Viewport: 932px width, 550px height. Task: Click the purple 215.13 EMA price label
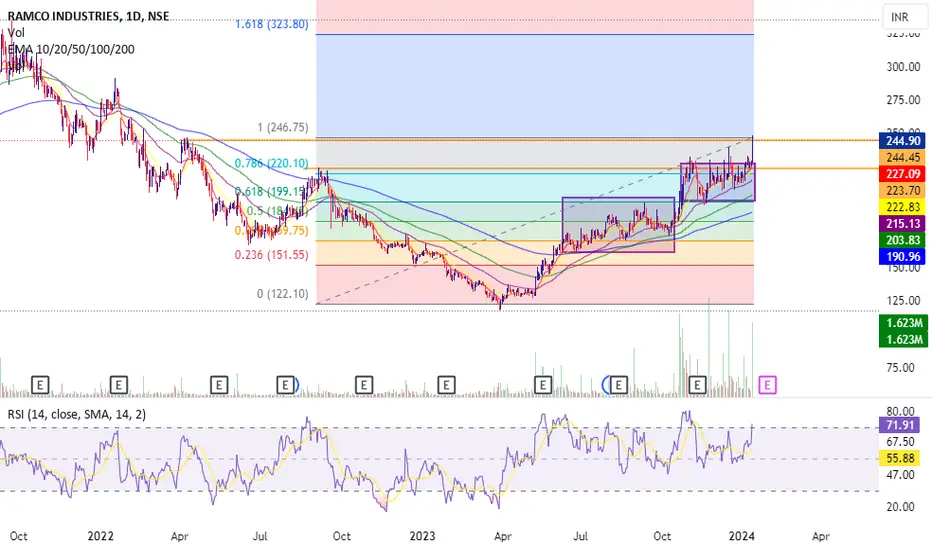pos(902,224)
